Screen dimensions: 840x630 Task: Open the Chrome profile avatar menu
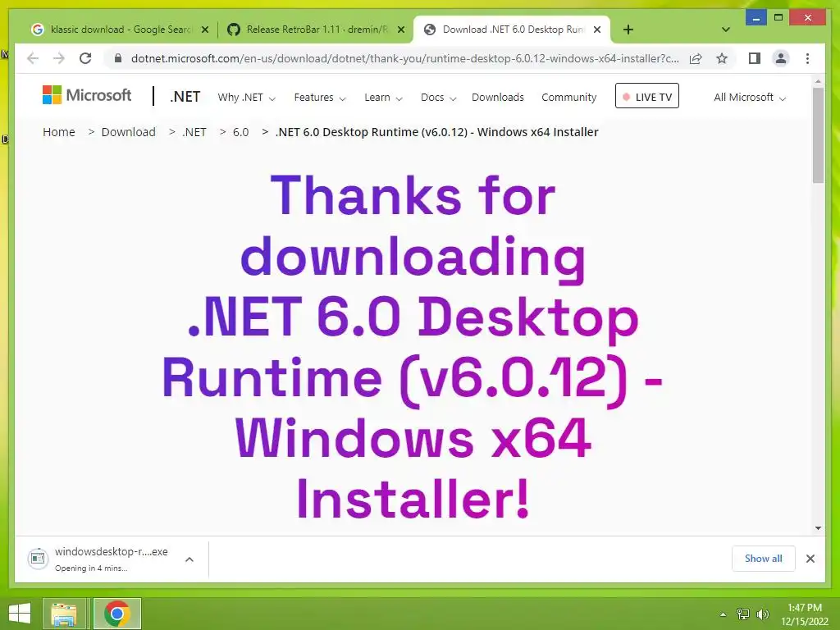(781, 58)
